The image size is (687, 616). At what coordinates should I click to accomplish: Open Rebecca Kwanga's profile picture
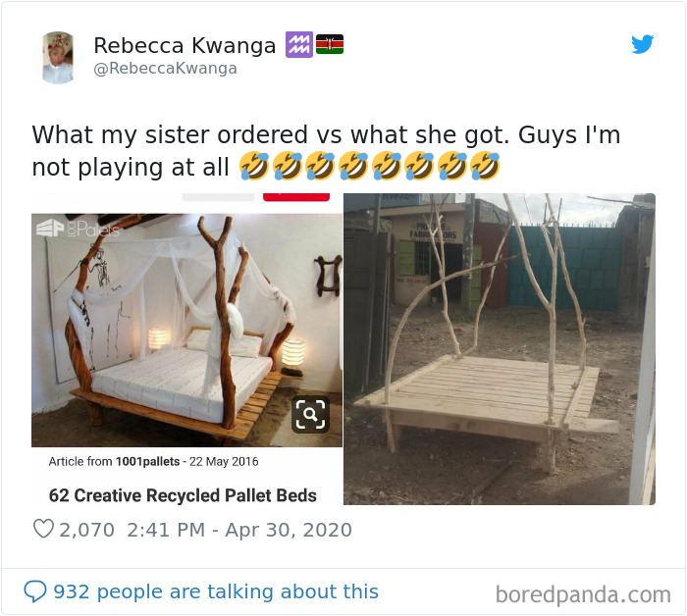pos(58,57)
